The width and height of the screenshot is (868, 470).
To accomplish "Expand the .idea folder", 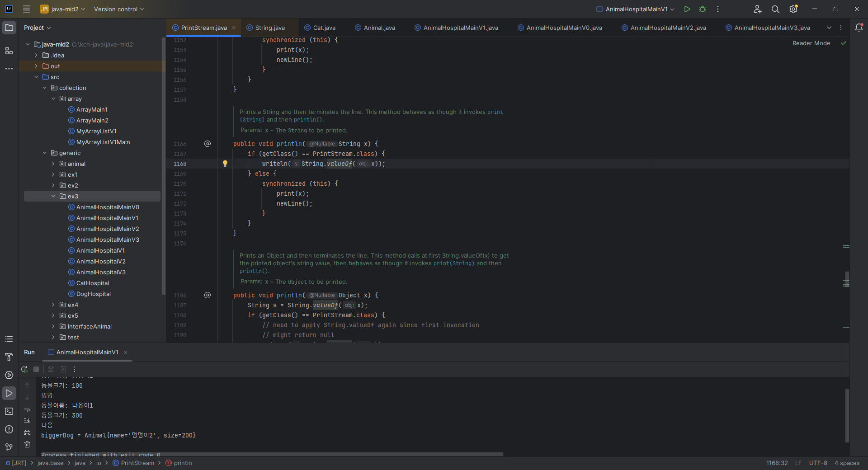I will [x=36, y=55].
